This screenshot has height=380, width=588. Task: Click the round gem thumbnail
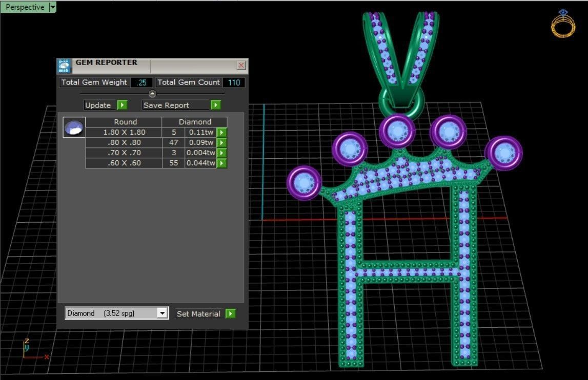[x=74, y=128]
